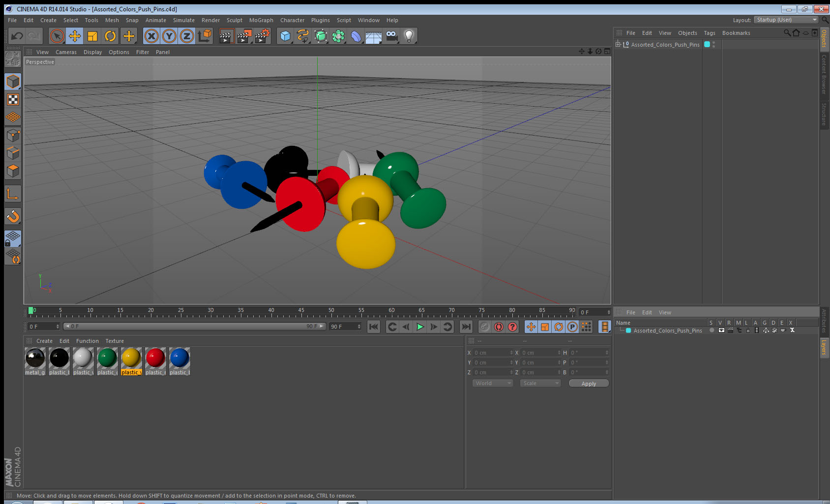Toggle the locked workplane icon

(x=13, y=239)
